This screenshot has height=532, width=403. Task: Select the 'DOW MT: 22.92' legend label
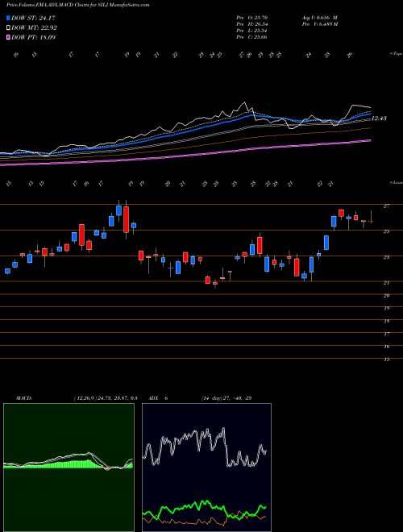tap(34, 28)
